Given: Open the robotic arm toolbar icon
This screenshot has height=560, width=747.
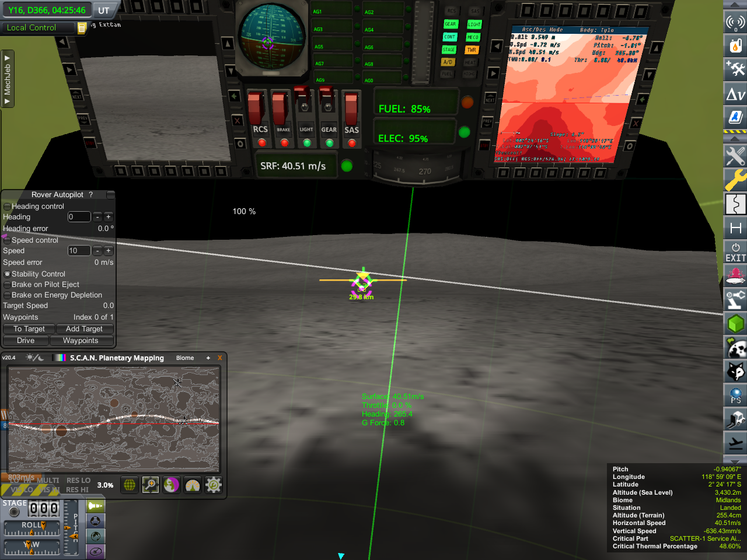Looking at the screenshot, I should coord(735,300).
